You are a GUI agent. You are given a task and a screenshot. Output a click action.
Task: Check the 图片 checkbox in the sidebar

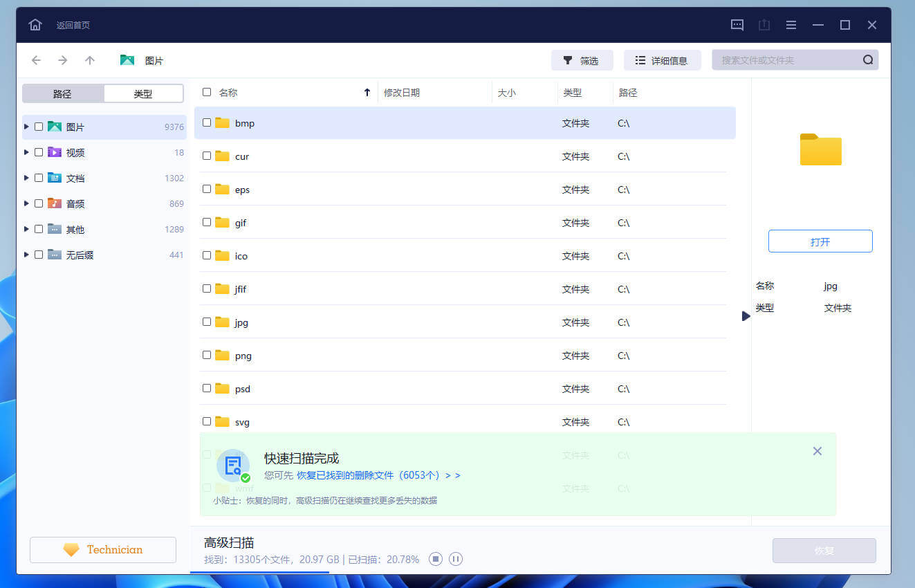coord(39,127)
